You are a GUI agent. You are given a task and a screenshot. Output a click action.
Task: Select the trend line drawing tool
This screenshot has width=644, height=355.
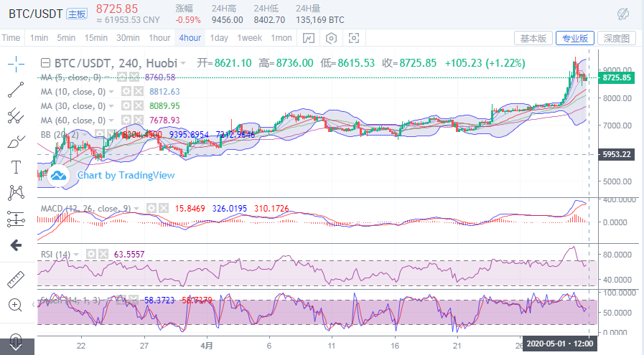coord(16,90)
